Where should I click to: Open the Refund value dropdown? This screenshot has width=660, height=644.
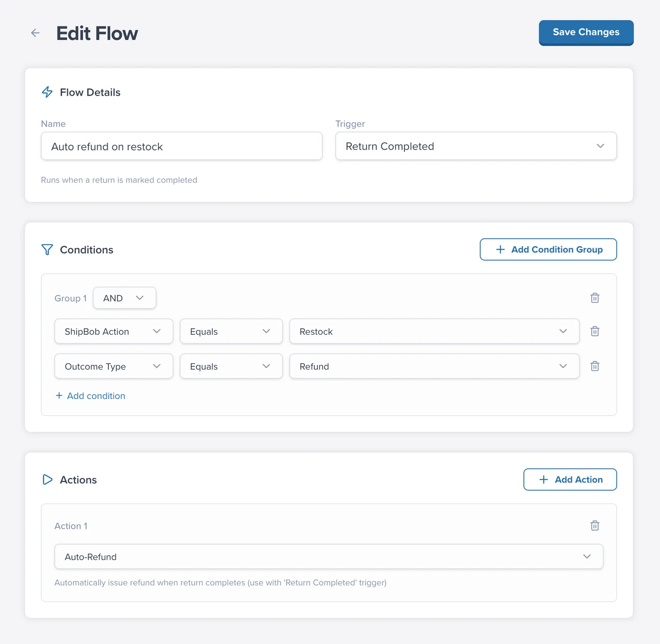coord(434,367)
